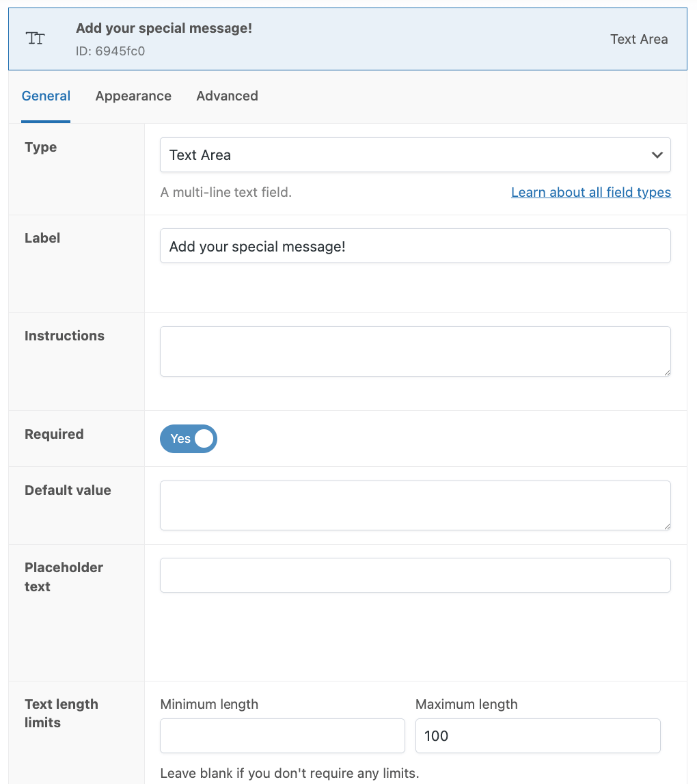Screen dimensions: 697x784
Task: Focus the Default value text area
Action: point(415,505)
